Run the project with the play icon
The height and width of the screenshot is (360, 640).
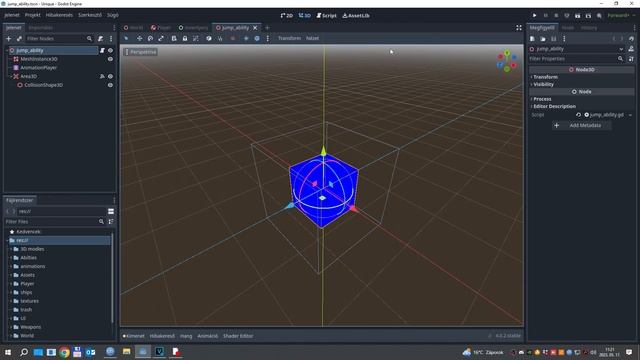[534, 16]
